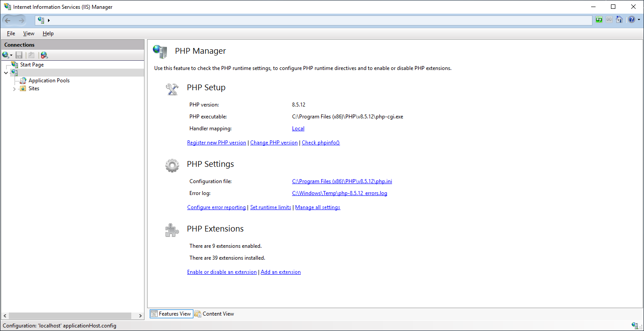
Task: Select Sites tree item
Action: point(34,88)
